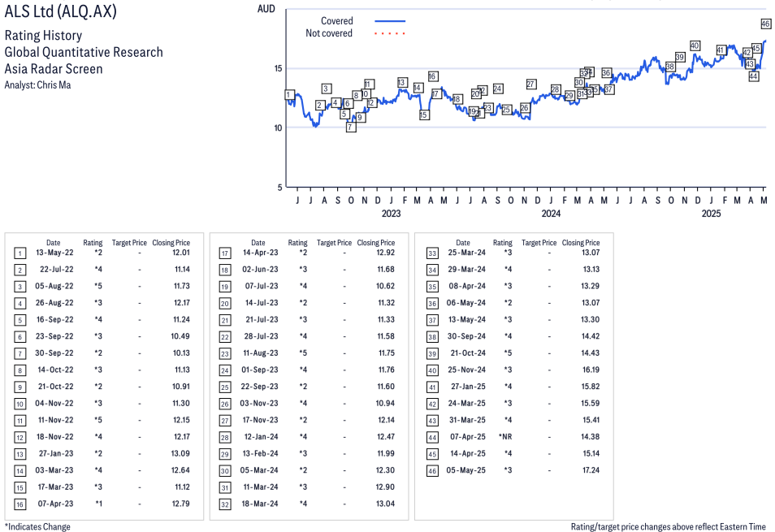This screenshot has width=775, height=532.
Task: Click the date 05-Aug-22 in the table
Action: coord(54,286)
